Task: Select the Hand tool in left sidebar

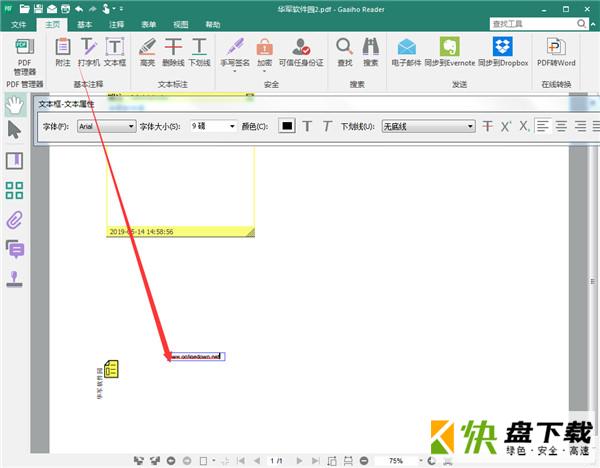Action: (15, 105)
